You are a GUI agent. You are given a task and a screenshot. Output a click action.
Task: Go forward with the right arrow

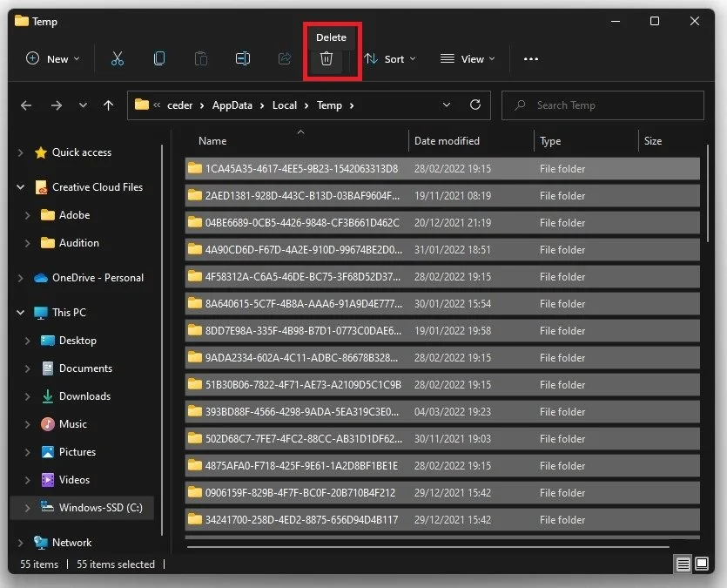(56, 105)
